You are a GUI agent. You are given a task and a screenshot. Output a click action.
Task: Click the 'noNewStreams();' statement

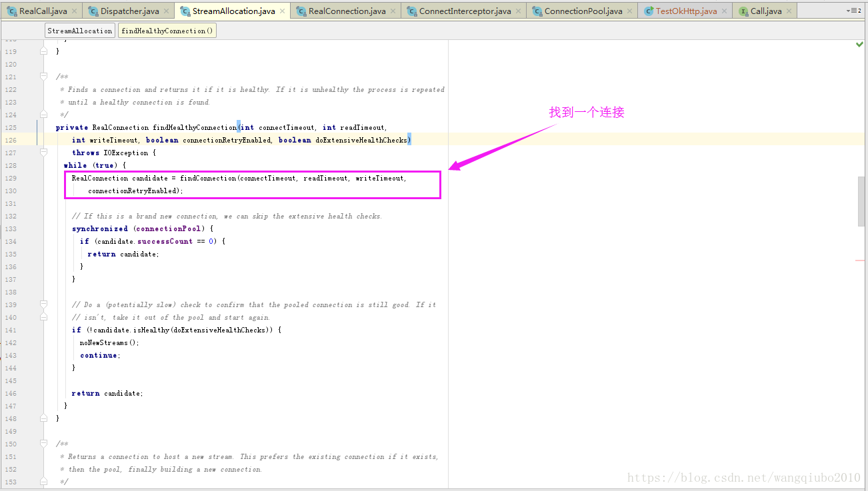pos(109,342)
